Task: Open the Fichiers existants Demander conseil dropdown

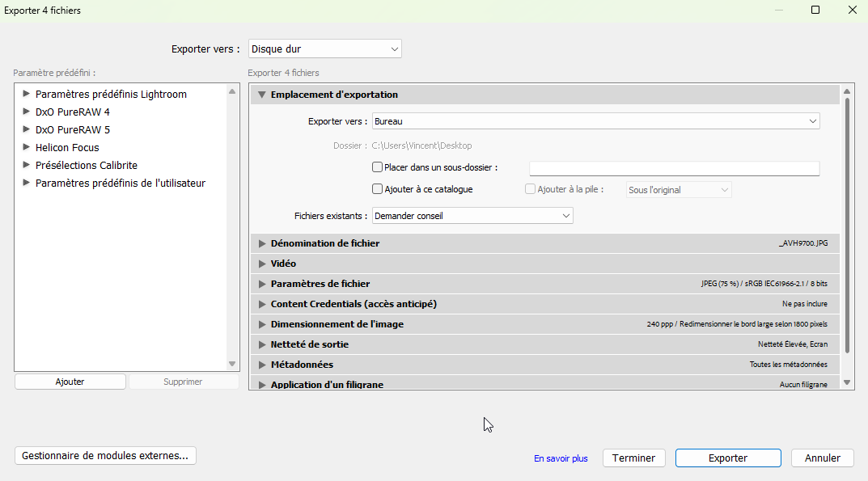Action: 472,216
